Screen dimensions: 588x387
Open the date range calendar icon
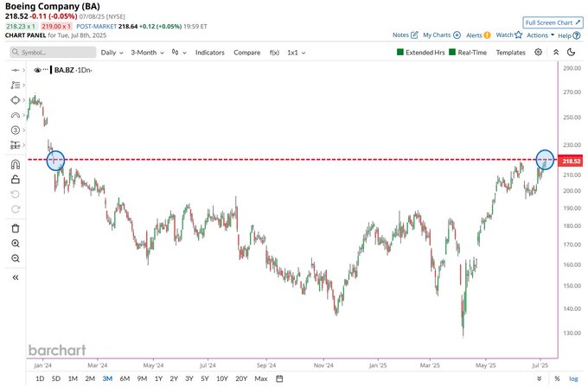coord(279,378)
